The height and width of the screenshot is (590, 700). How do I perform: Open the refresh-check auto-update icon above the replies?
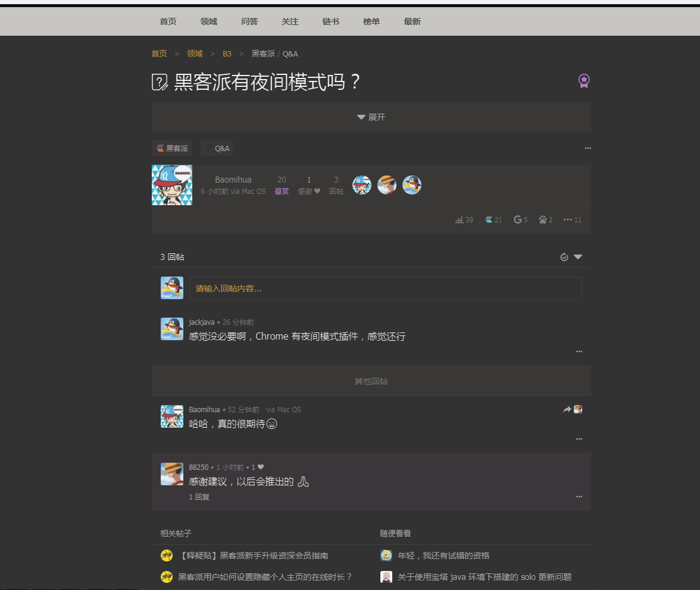tap(564, 257)
